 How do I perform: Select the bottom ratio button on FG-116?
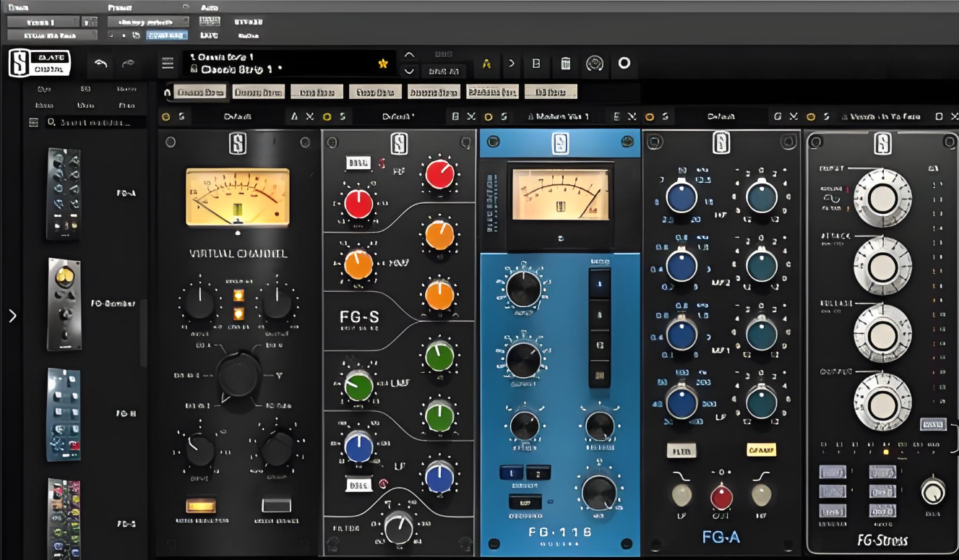[599, 374]
